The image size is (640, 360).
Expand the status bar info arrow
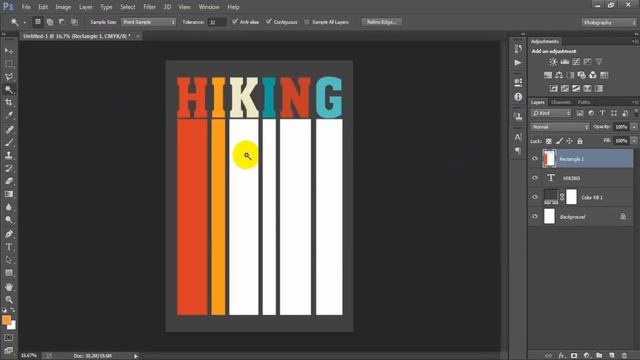[136, 356]
